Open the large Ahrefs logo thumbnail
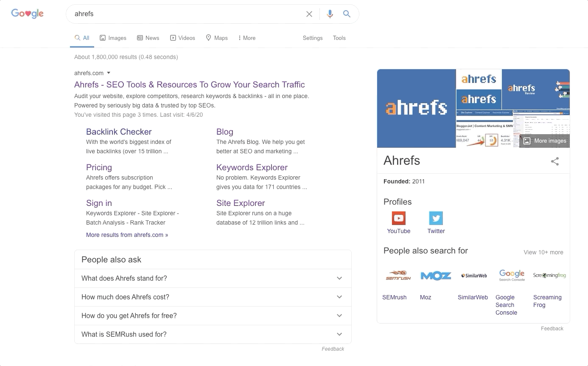 416,108
